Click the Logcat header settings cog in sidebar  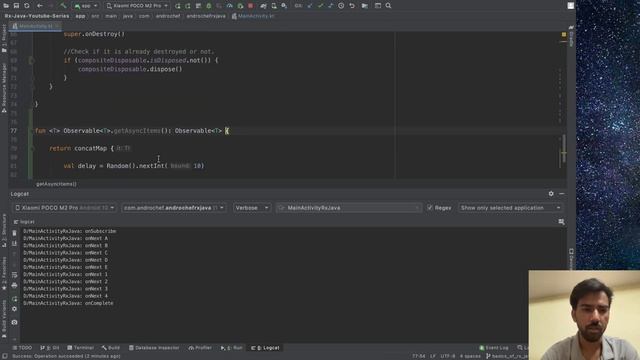click(x=14, y=309)
